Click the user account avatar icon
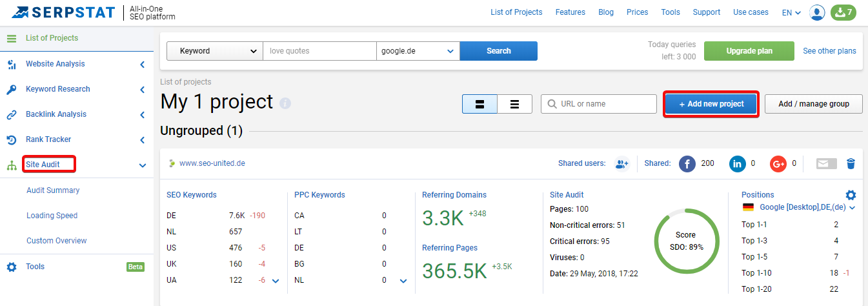The image size is (868, 306). pyautogui.click(x=817, y=12)
